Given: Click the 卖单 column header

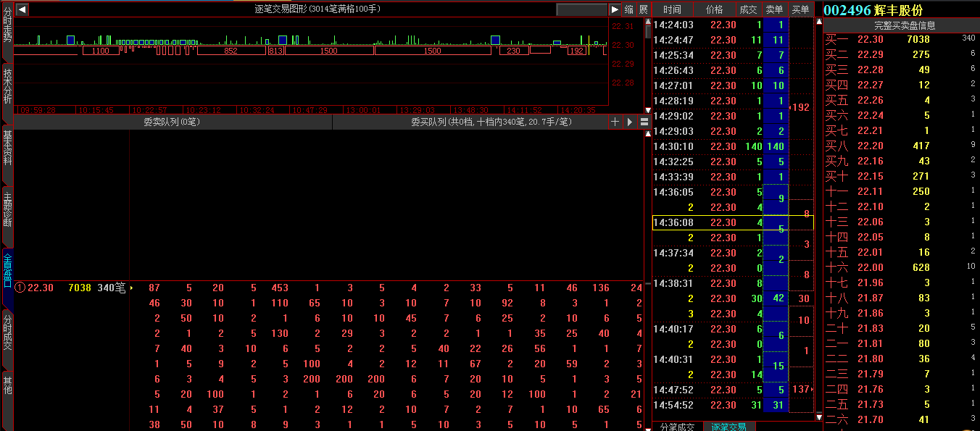Looking at the screenshot, I should pos(774,9).
